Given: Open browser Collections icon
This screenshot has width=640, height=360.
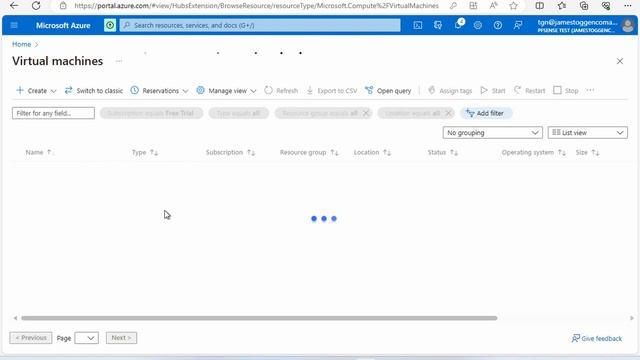Looking at the screenshot, I should [584, 6].
